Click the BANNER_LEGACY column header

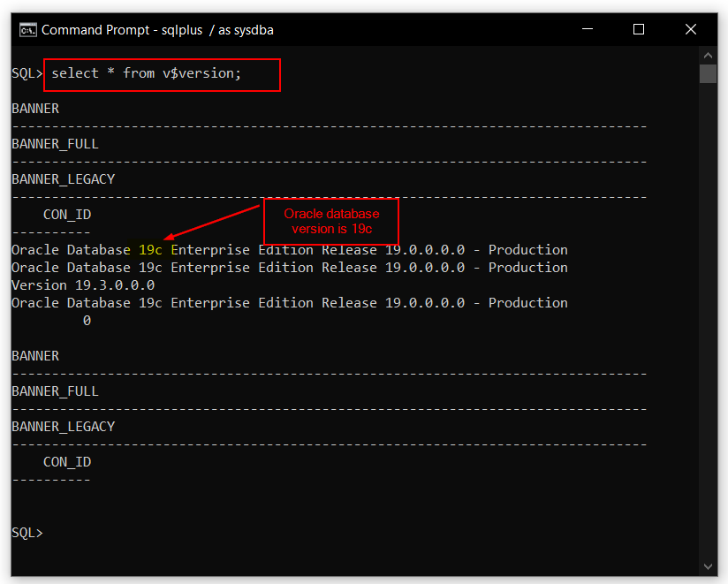coord(64,178)
